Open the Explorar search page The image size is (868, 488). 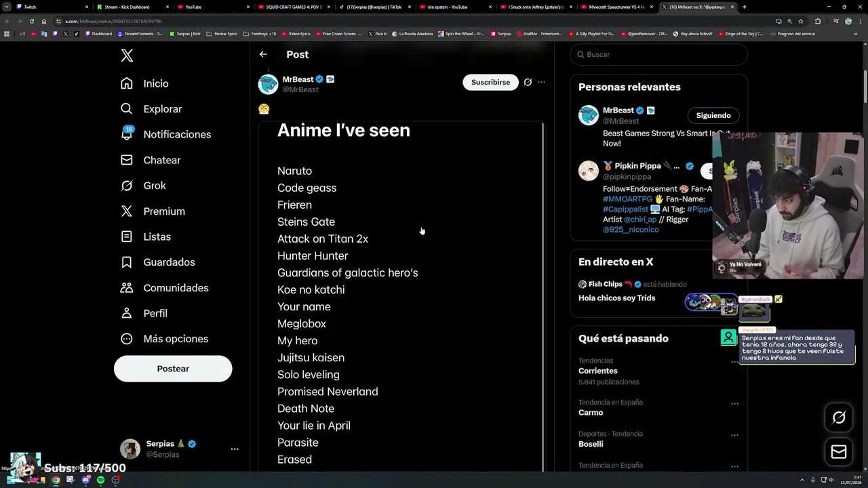click(x=151, y=109)
